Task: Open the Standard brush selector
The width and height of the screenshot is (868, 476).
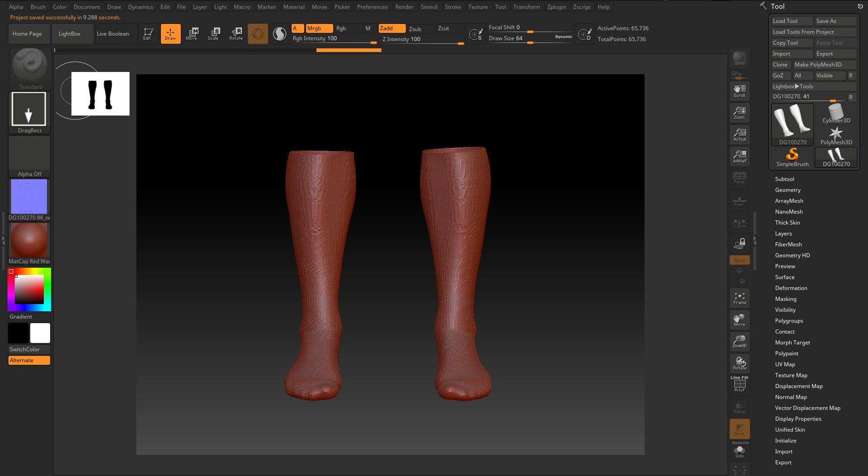Action: pos(30,69)
